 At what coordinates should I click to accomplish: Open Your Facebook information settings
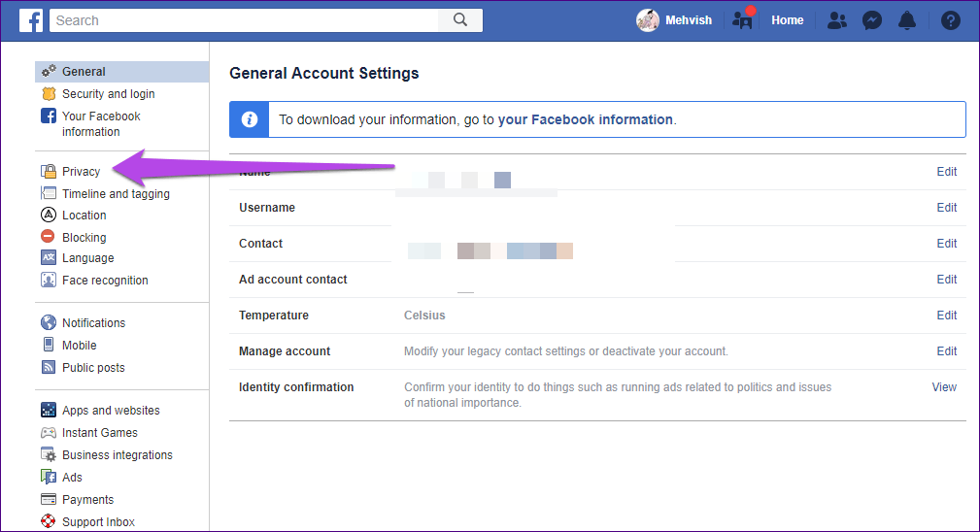click(x=101, y=123)
